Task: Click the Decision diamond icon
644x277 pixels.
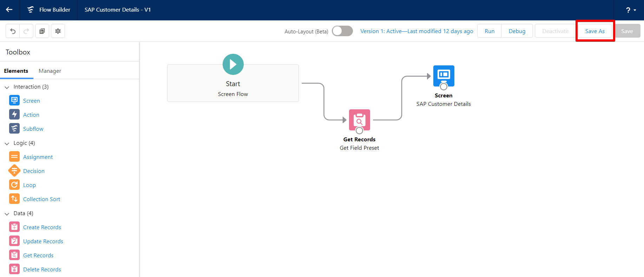Action: (14, 170)
